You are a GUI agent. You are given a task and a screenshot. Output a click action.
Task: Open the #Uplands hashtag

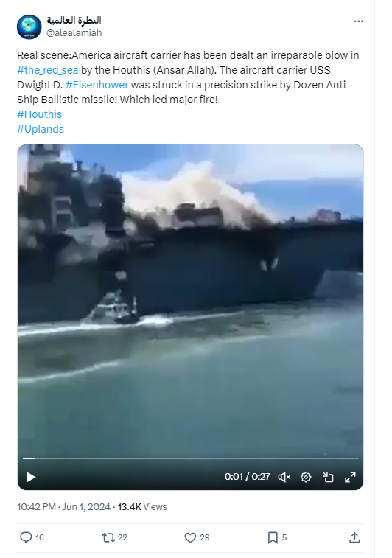click(x=41, y=129)
